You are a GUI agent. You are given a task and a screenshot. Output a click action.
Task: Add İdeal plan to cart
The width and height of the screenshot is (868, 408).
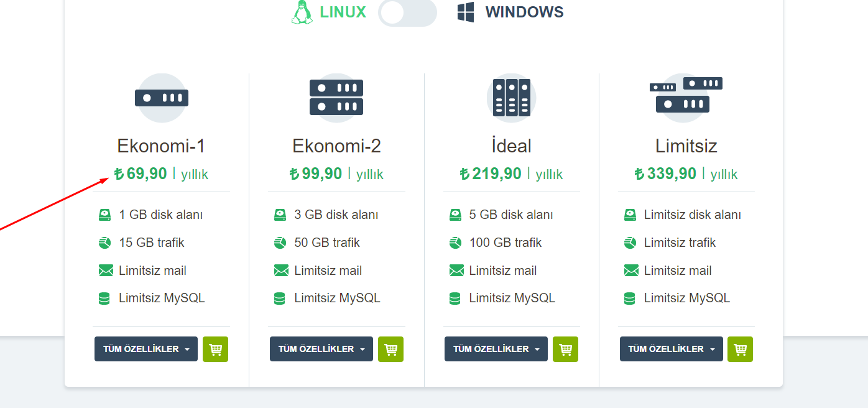(x=565, y=349)
